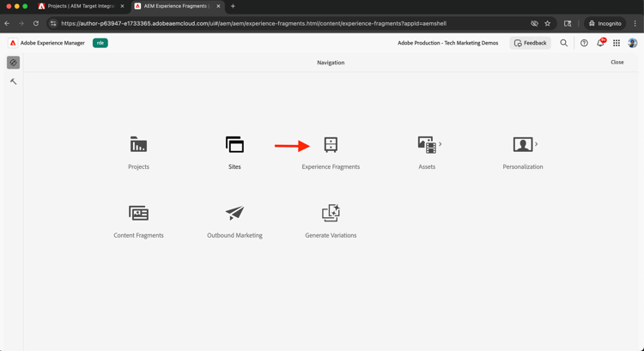Open the Projects navigation tile
The height and width of the screenshot is (351, 644).
pyautogui.click(x=138, y=153)
